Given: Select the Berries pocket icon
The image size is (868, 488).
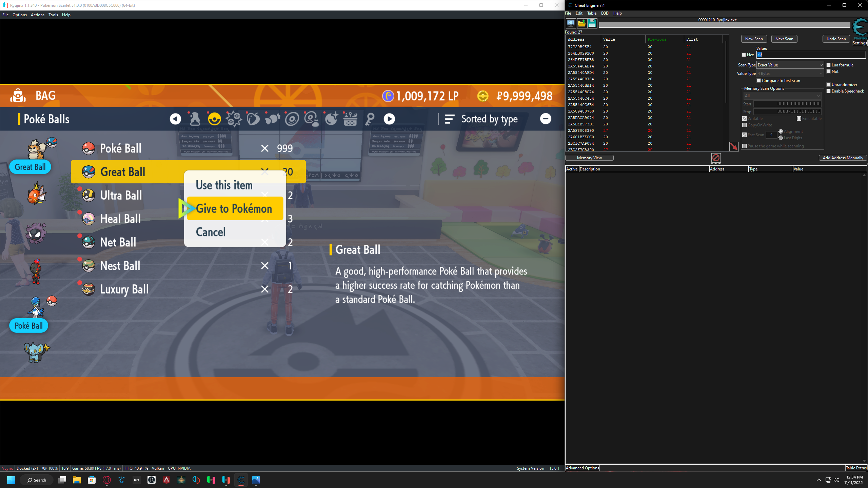Looking at the screenshot, I should 253,119.
